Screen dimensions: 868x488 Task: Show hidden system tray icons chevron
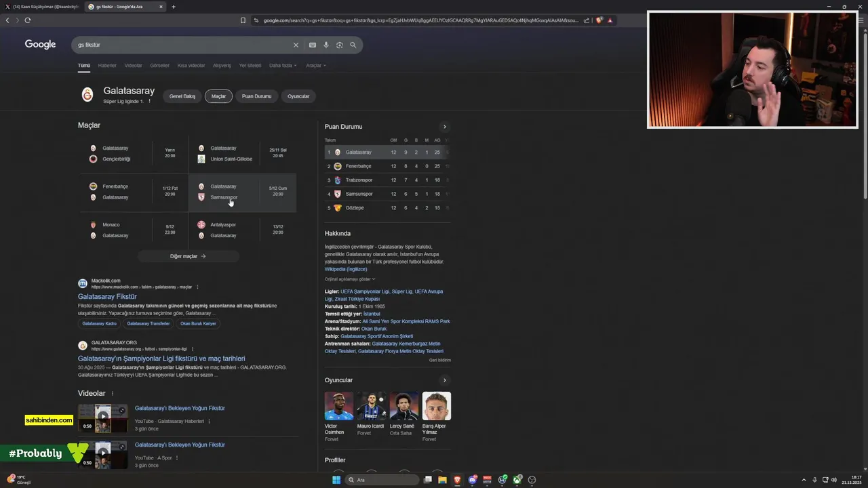coord(804,480)
